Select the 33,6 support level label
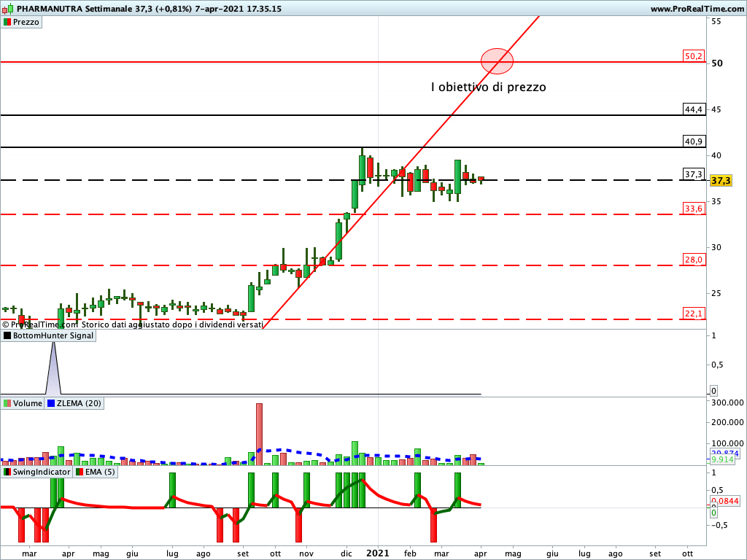747x560 pixels. pyautogui.click(x=693, y=209)
